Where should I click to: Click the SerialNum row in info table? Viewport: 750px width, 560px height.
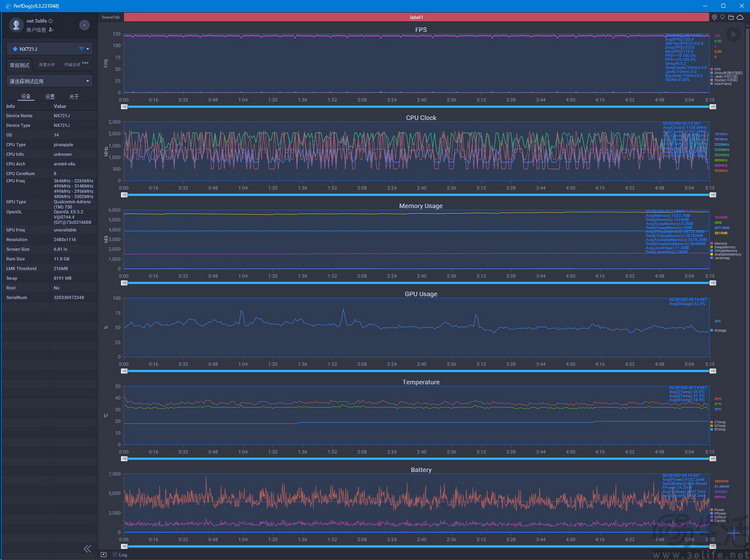click(50, 297)
